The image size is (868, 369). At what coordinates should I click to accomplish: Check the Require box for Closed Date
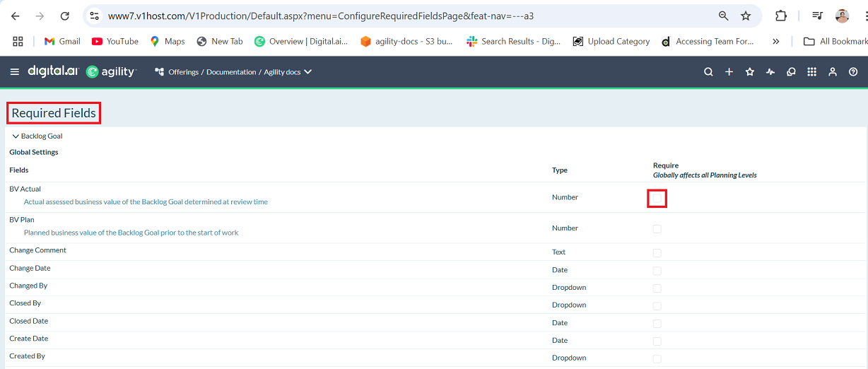click(x=657, y=324)
